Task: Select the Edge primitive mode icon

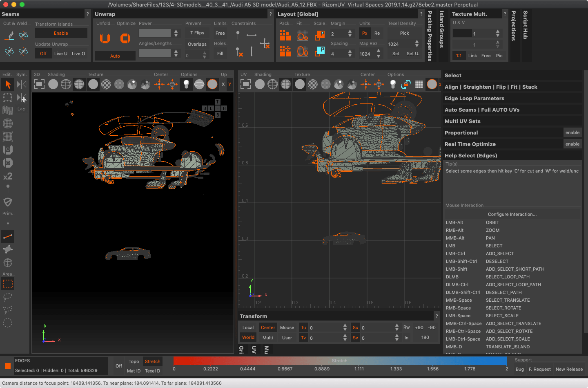Action: tap(8, 236)
